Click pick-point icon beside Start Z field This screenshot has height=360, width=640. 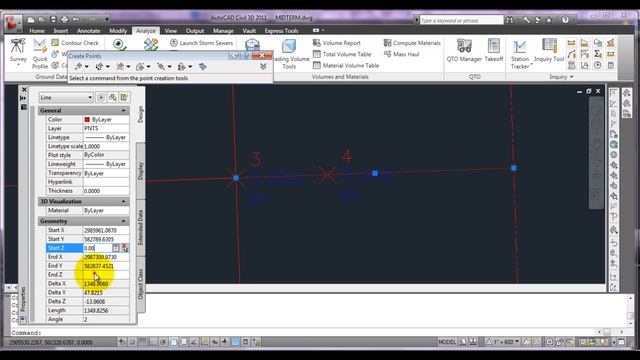(x=124, y=248)
